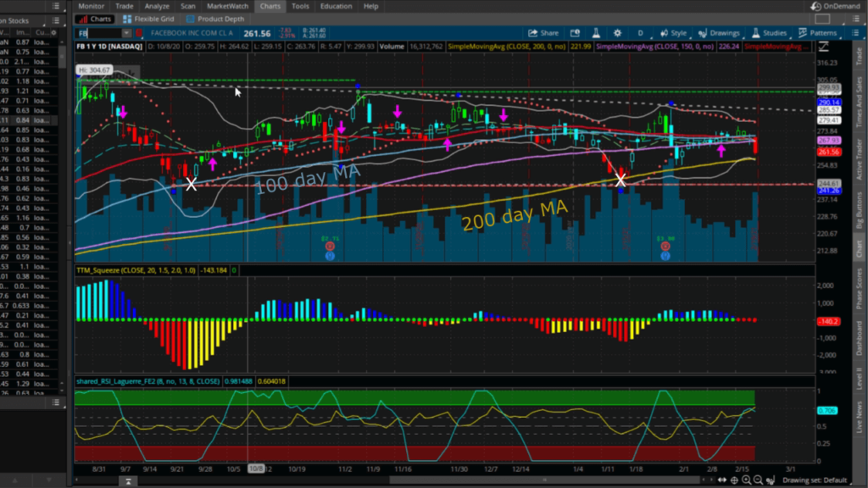The height and width of the screenshot is (488, 868).
Task: Select the Tools tab
Action: pos(300,6)
